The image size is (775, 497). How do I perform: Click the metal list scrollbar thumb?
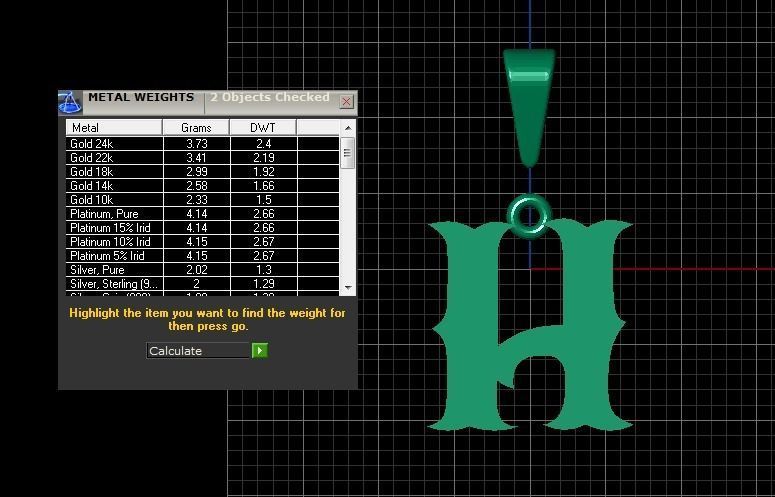pos(347,153)
